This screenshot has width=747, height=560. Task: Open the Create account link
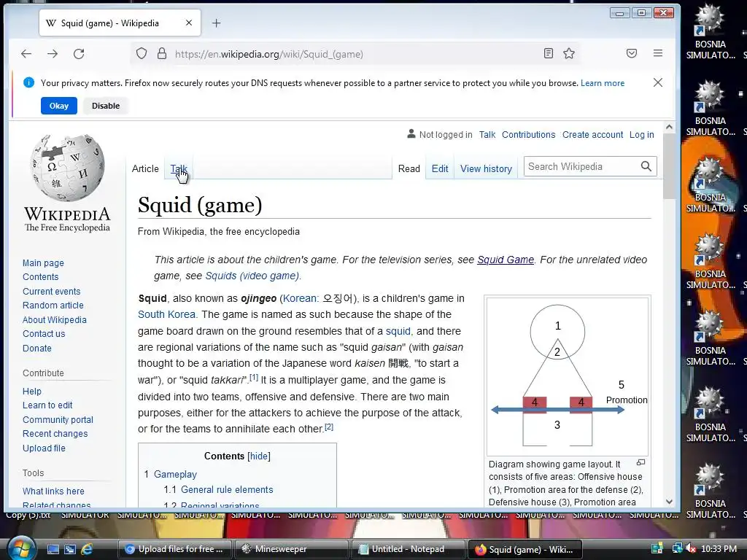click(x=592, y=135)
